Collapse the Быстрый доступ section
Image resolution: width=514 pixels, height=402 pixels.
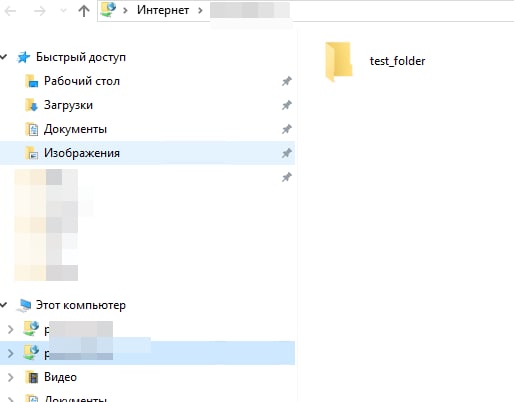(x=4, y=57)
